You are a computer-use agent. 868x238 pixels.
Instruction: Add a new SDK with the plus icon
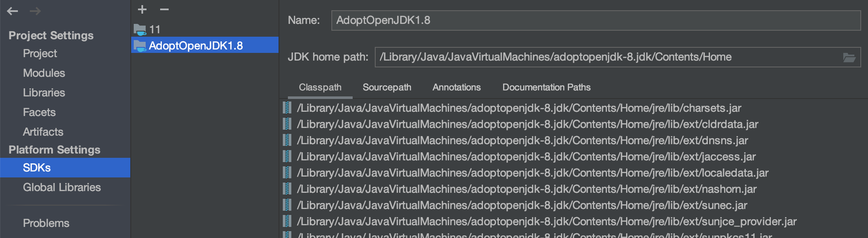click(x=142, y=9)
